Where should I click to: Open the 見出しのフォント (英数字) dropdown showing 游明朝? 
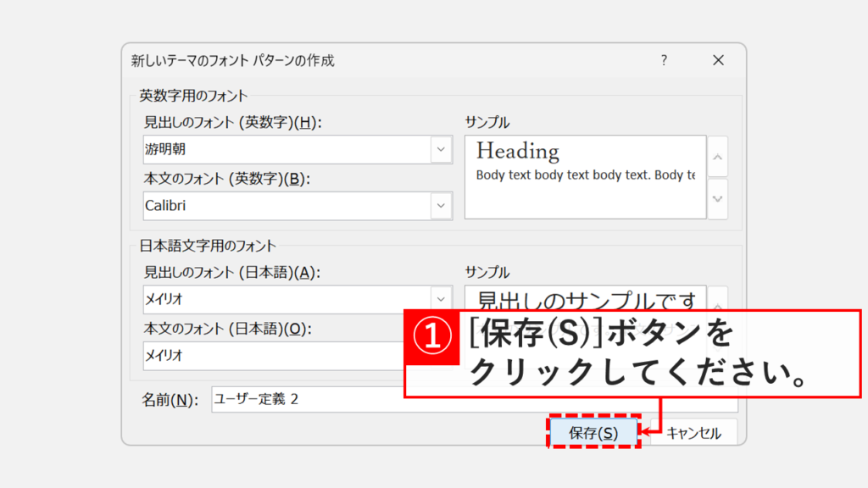pos(440,147)
